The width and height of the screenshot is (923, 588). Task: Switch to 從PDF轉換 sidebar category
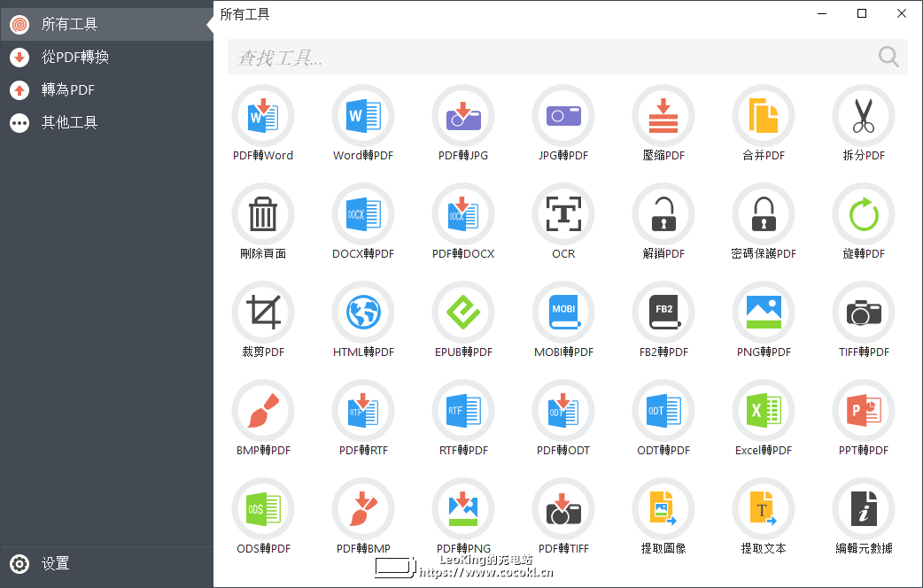pos(106,57)
